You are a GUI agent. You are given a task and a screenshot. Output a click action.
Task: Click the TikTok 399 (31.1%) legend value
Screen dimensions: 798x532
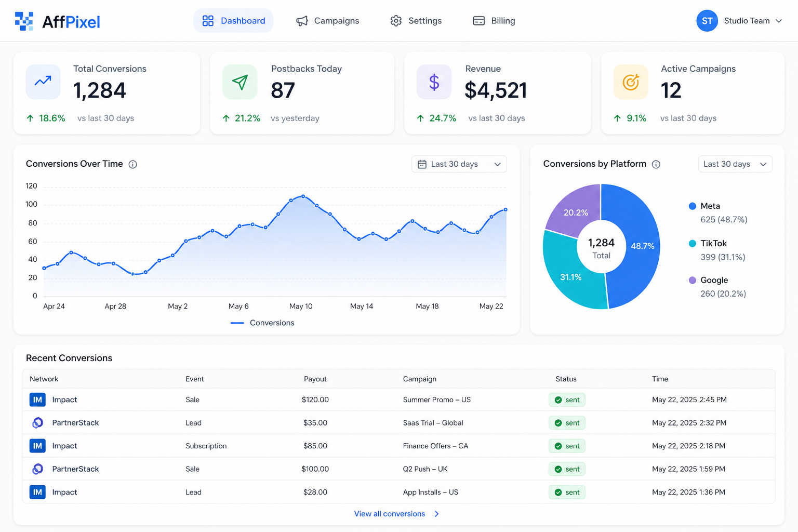(723, 257)
